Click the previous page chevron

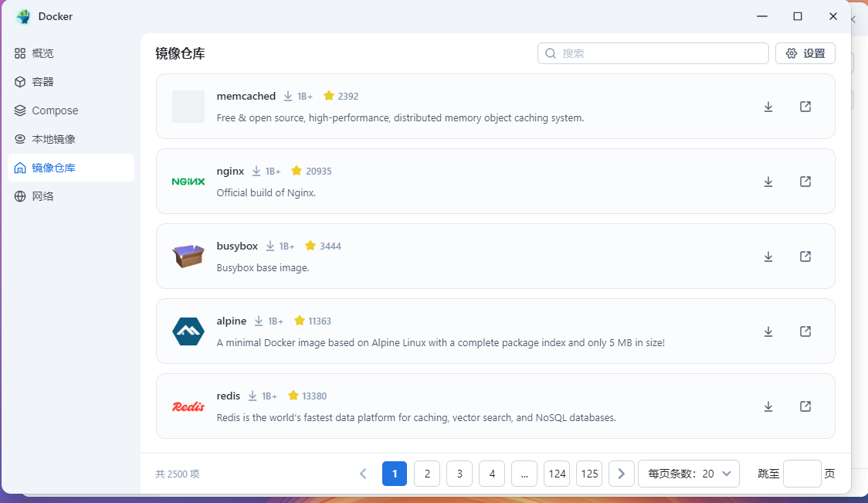(x=363, y=474)
